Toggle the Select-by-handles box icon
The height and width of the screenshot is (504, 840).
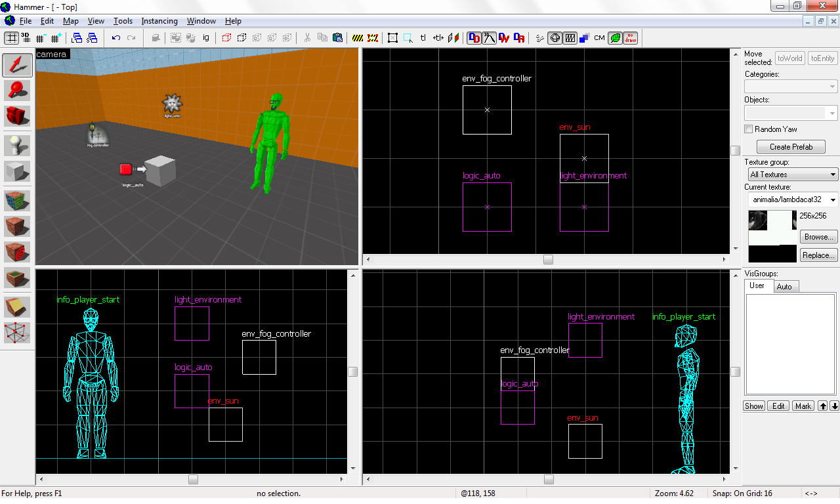(x=393, y=38)
